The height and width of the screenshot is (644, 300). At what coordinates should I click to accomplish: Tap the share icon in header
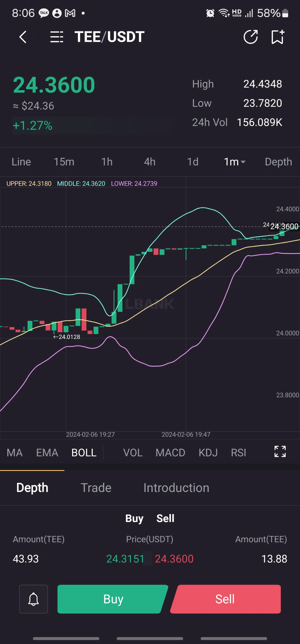pyautogui.click(x=251, y=37)
